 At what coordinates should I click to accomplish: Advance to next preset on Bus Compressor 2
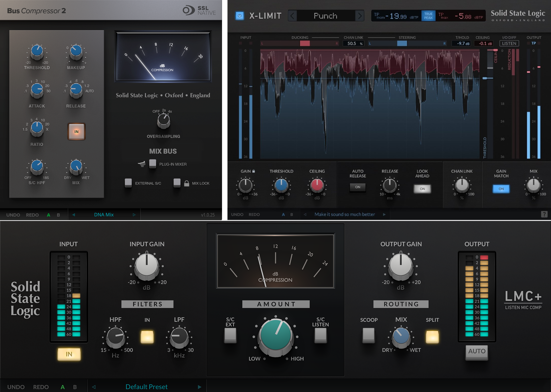pyautogui.click(x=135, y=215)
